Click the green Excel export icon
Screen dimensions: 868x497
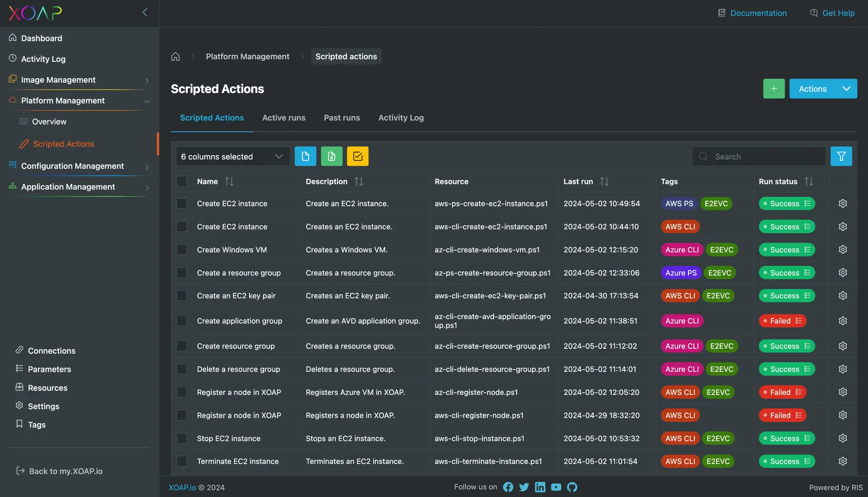point(331,156)
